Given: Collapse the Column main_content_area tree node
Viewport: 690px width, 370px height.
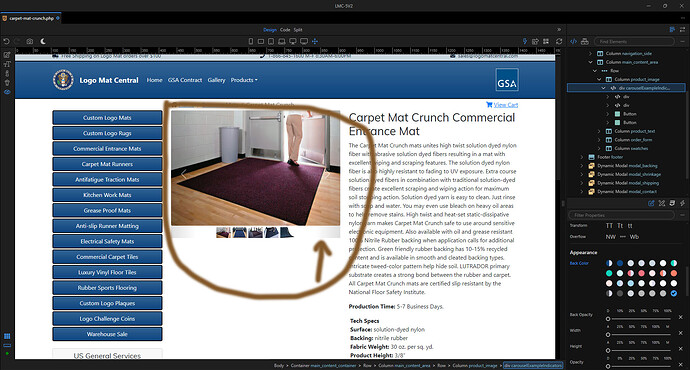Looking at the screenshot, I should pos(591,62).
